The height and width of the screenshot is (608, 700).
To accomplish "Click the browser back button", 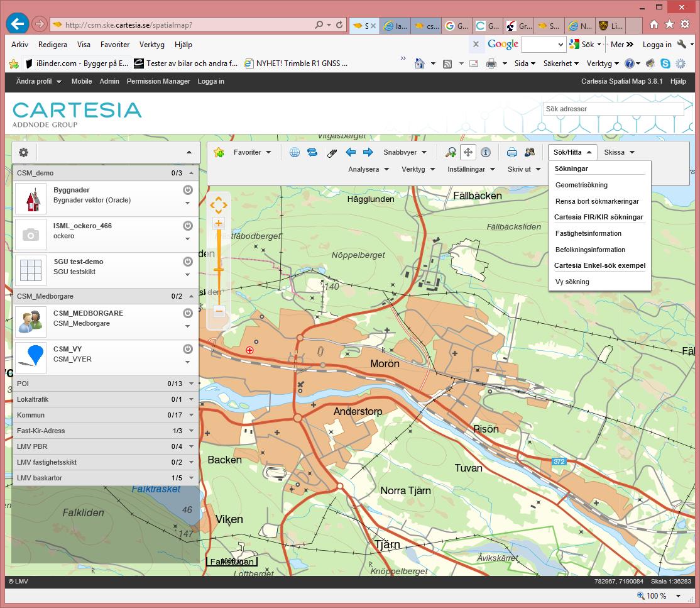I will [18, 24].
